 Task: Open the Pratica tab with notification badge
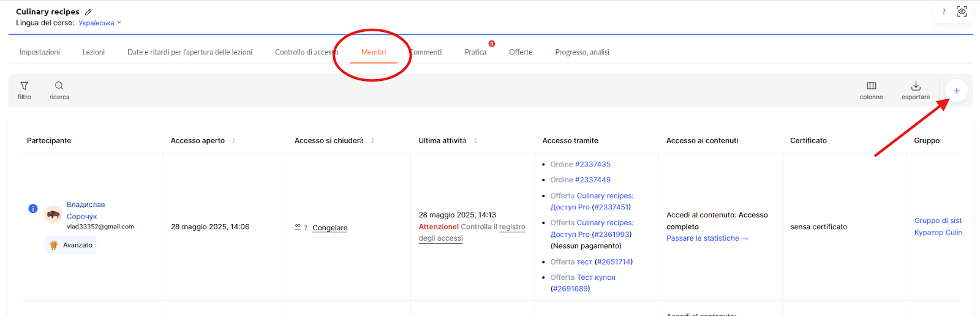[475, 52]
